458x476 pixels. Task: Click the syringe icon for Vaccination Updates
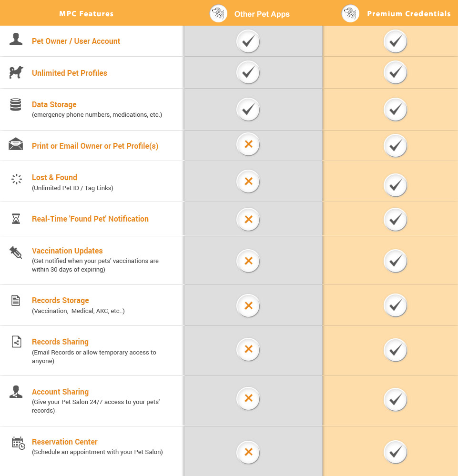pyautogui.click(x=16, y=253)
